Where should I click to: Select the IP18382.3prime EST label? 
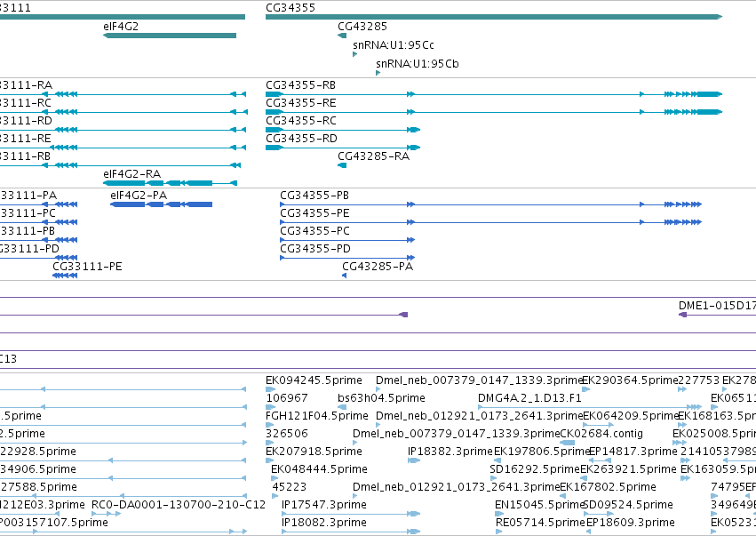click(450, 452)
